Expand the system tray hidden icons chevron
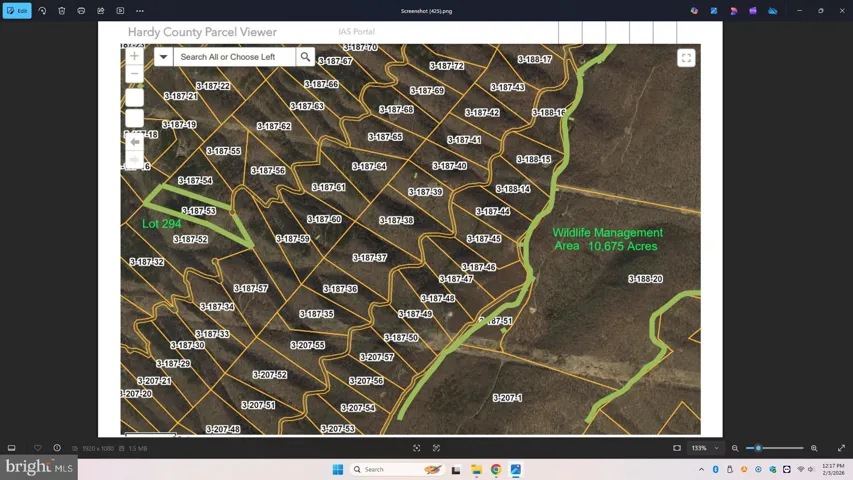 point(701,469)
